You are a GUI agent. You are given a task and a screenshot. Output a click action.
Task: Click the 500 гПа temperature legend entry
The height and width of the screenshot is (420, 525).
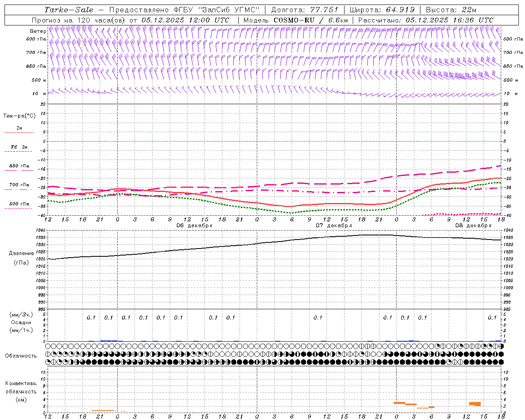click(19, 205)
